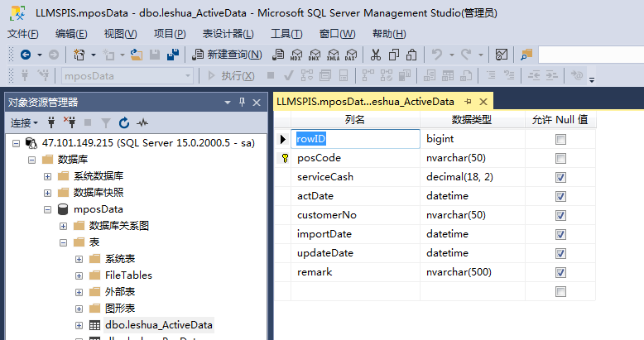Click the 执行(X) execute button
Image resolution: width=644 pixels, height=340 pixels.
[x=231, y=75]
